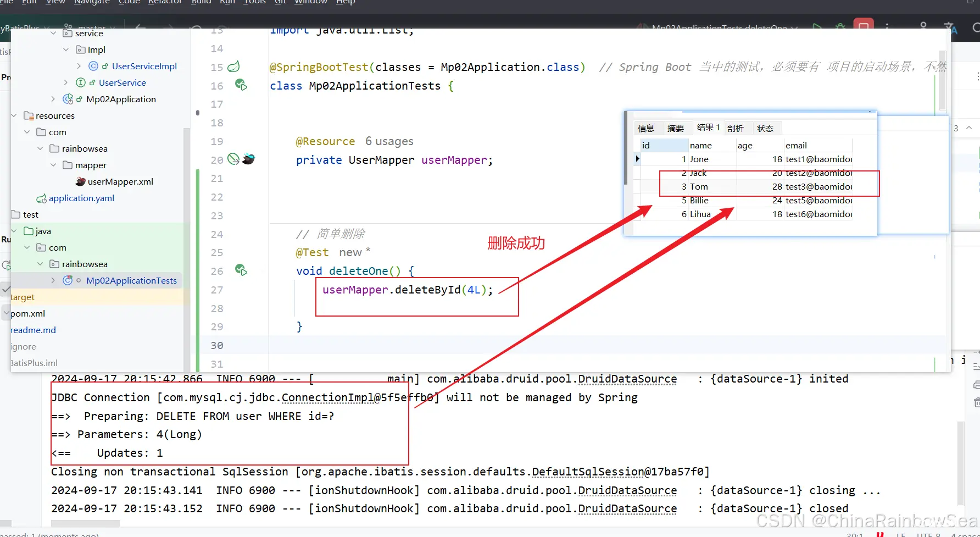Click the 'Billie' name cell in the results

point(712,200)
